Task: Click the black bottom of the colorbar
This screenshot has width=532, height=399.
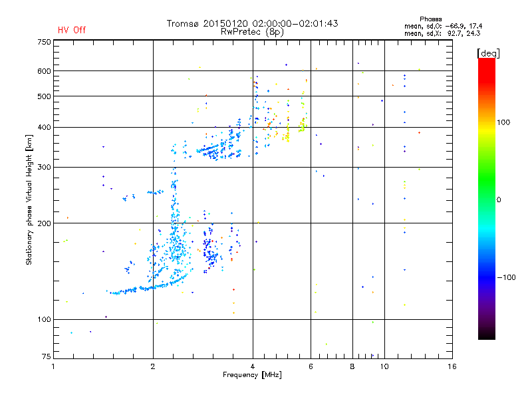Action: (487, 334)
